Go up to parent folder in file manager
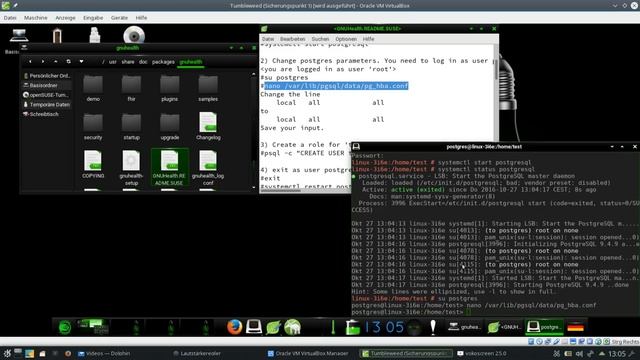Screen dimensions: 640x360 [56, 62]
